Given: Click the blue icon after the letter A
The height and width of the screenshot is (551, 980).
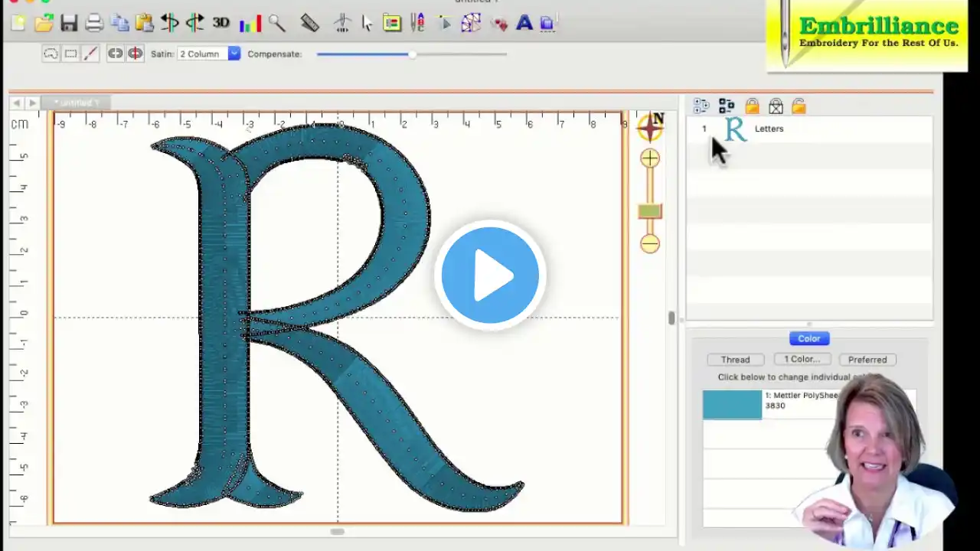Looking at the screenshot, I should 547,23.
